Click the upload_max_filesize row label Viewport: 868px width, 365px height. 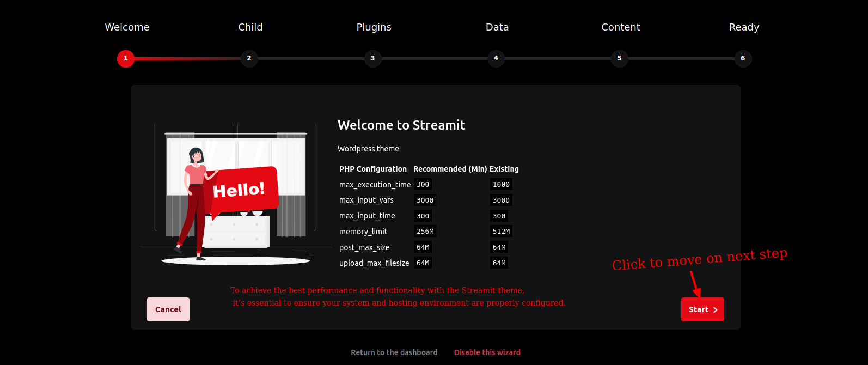click(374, 263)
